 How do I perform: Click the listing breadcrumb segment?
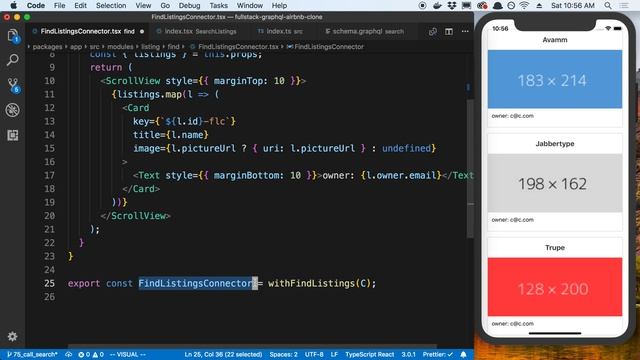coord(150,47)
